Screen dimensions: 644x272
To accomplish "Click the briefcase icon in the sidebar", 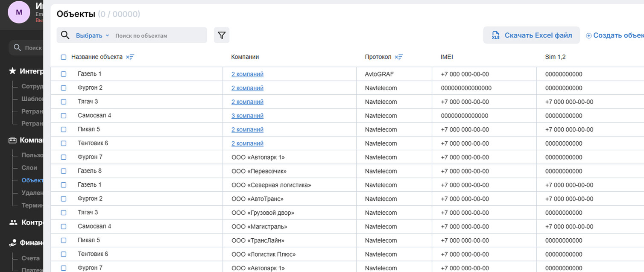I will 13,140.
